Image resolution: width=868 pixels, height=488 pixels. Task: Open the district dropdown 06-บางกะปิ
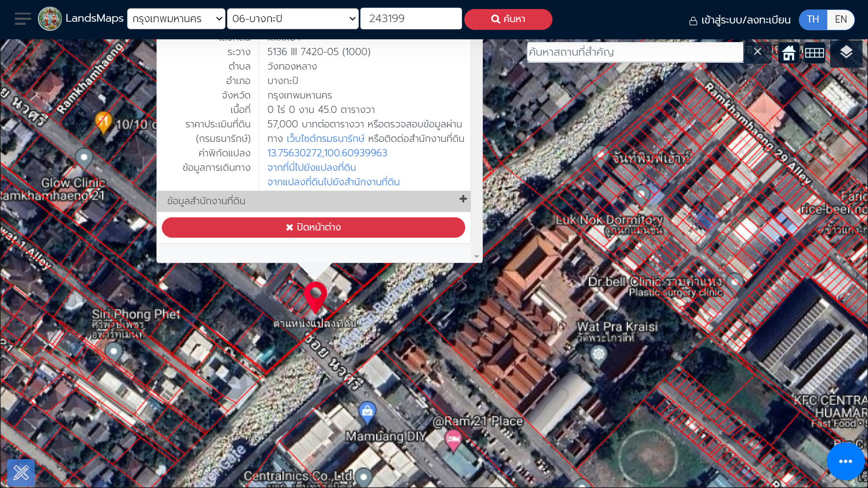point(293,19)
